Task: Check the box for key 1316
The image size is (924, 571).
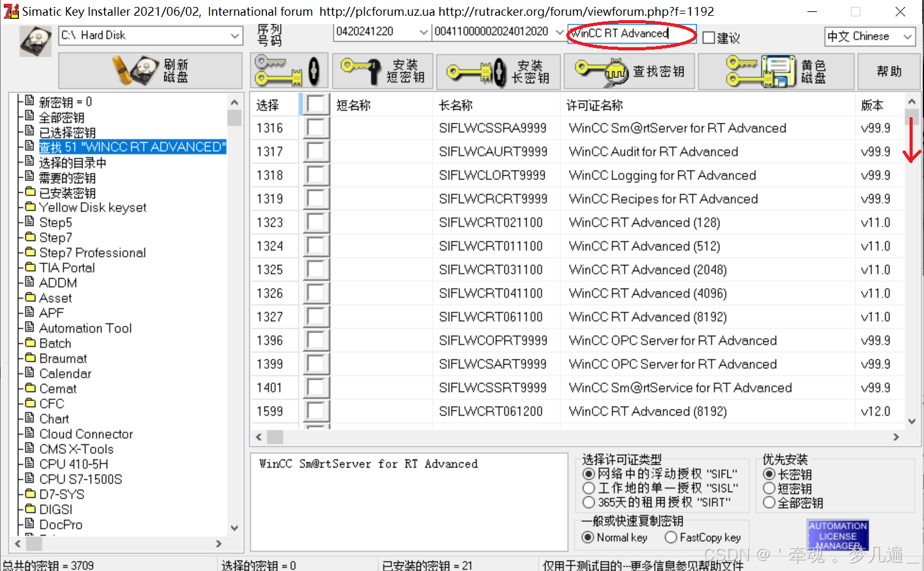Action: point(316,127)
